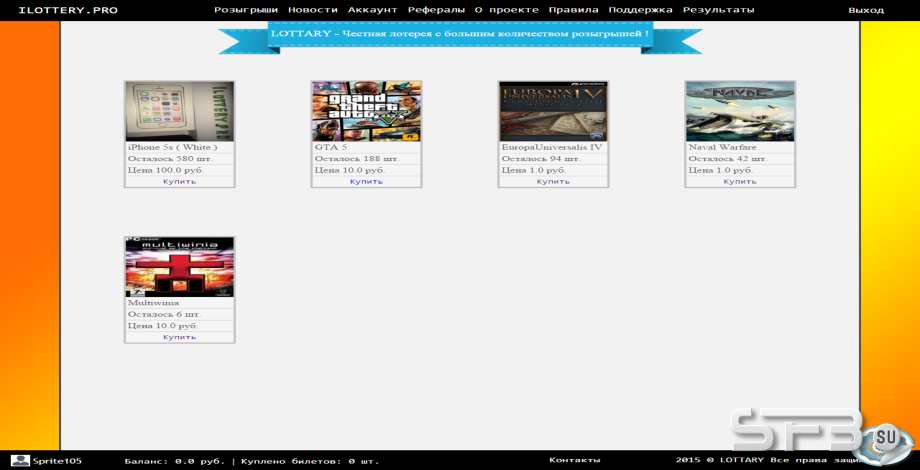Open the Рефералы page
Screen dimensions: 920x470
coord(436,10)
